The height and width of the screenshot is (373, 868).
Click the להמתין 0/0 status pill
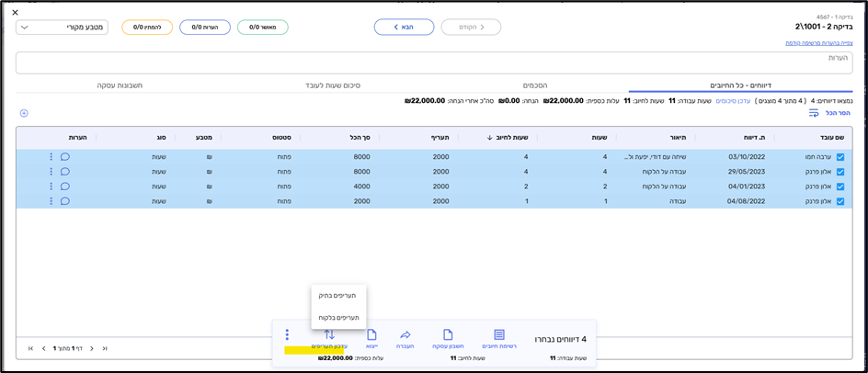pos(147,28)
